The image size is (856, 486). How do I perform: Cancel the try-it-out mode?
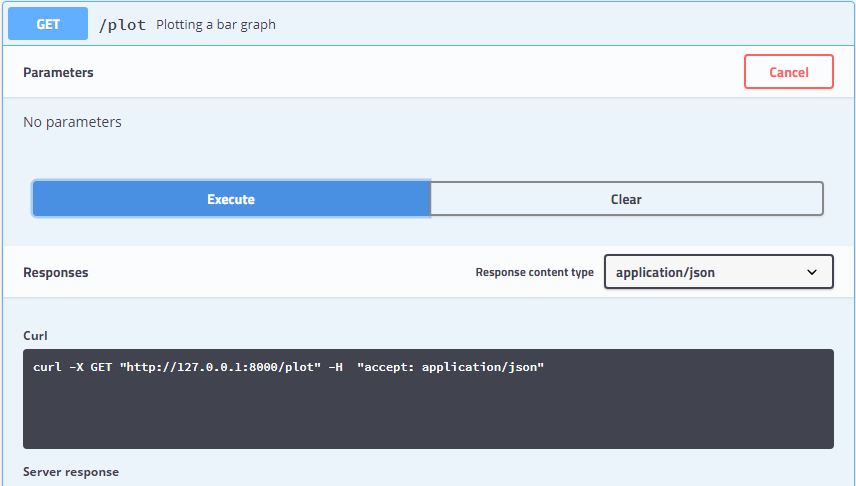tap(788, 72)
